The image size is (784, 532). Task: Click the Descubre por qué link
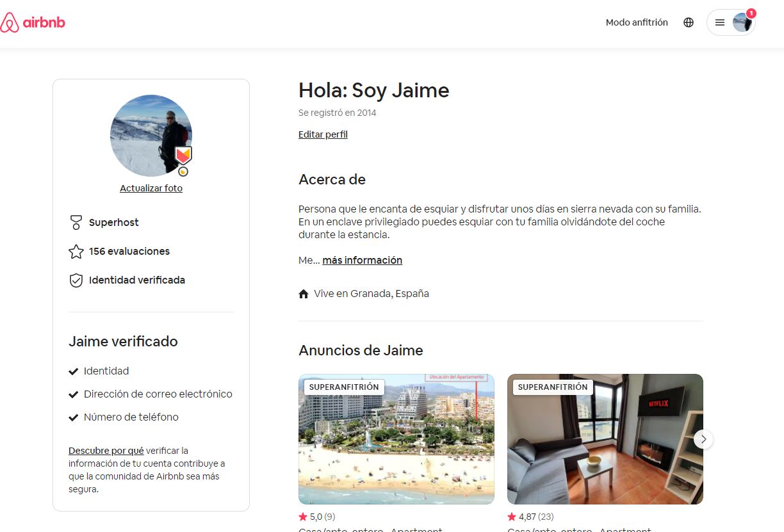point(106,451)
